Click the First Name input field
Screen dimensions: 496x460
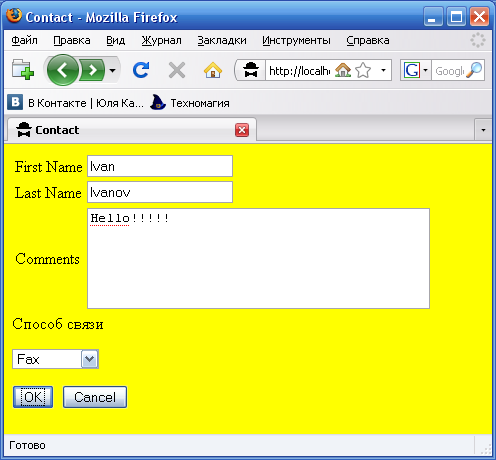(160, 166)
